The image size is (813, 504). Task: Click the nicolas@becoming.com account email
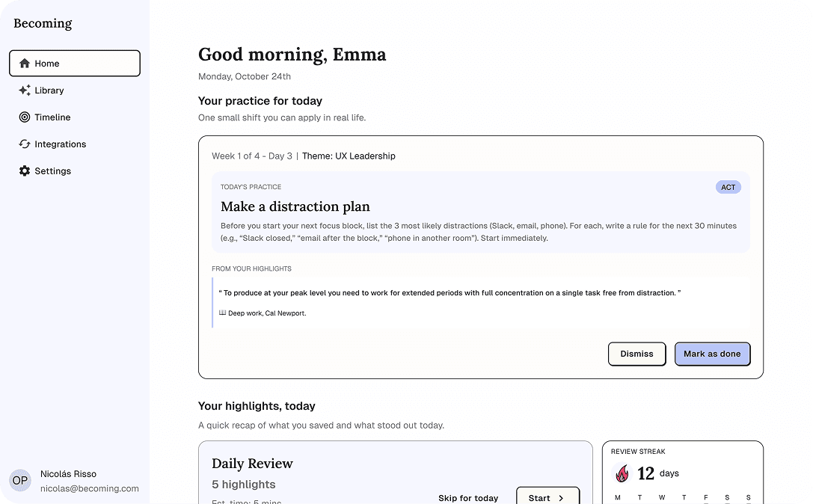(x=90, y=488)
